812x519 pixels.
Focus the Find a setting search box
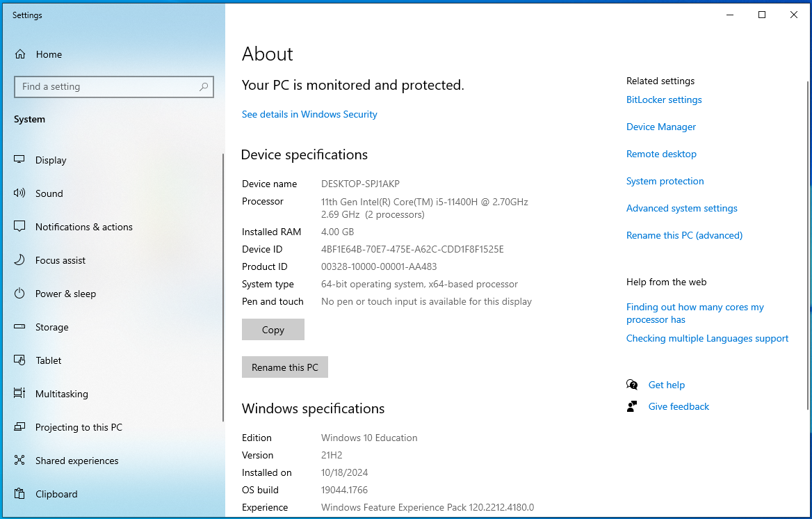[x=114, y=86]
